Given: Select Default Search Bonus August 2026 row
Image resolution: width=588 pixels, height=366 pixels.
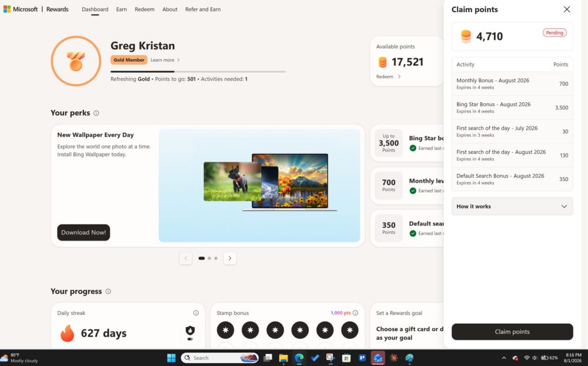Looking at the screenshot, I should [512, 179].
